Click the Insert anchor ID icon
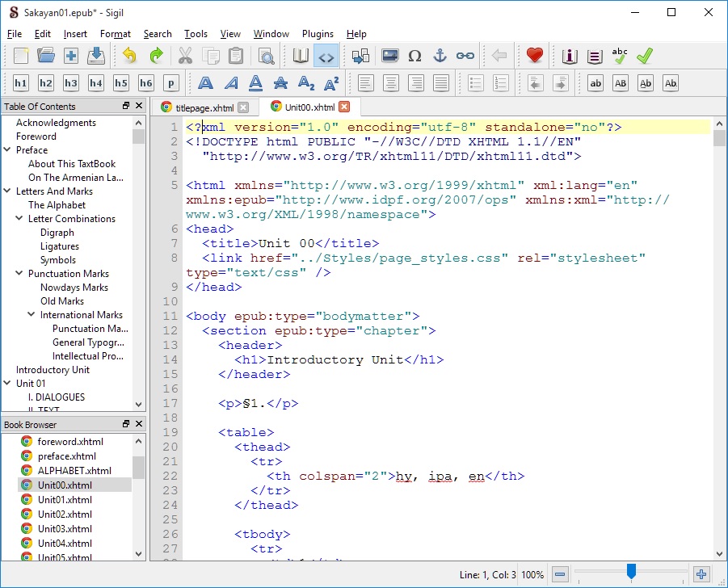728x588 pixels. click(x=440, y=56)
